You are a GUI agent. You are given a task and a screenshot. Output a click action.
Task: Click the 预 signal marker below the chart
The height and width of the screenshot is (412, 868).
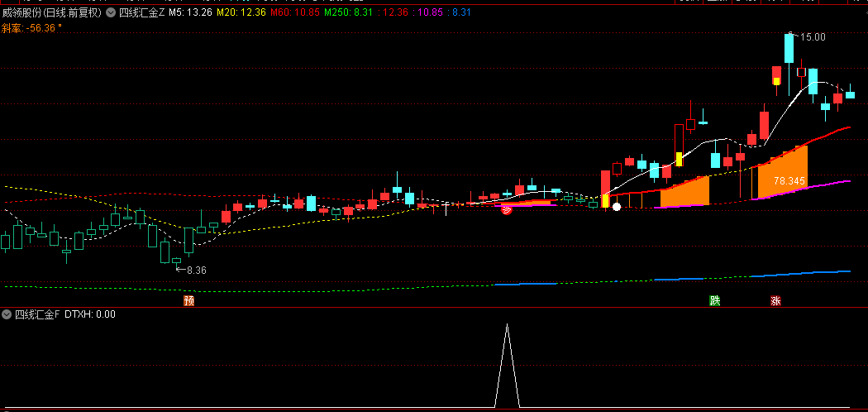[189, 300]
